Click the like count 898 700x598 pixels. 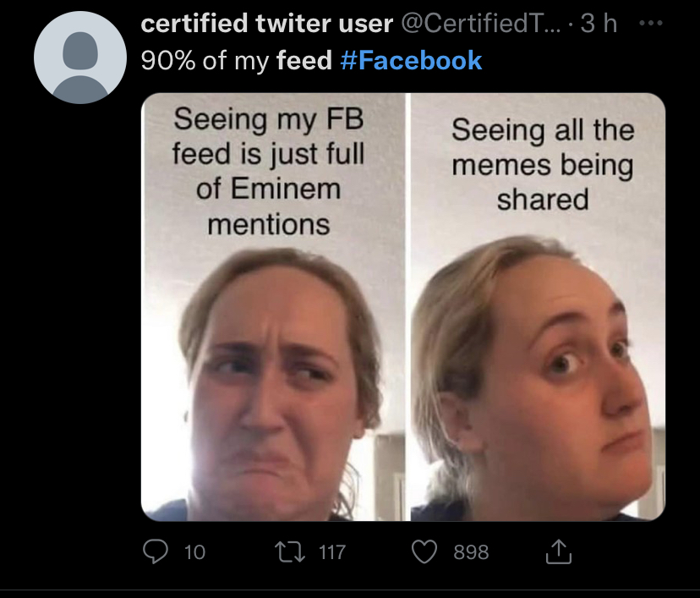471,552
